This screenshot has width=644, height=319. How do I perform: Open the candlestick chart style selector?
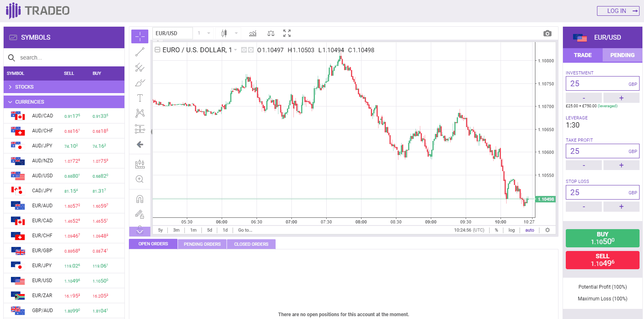(224, 33)
